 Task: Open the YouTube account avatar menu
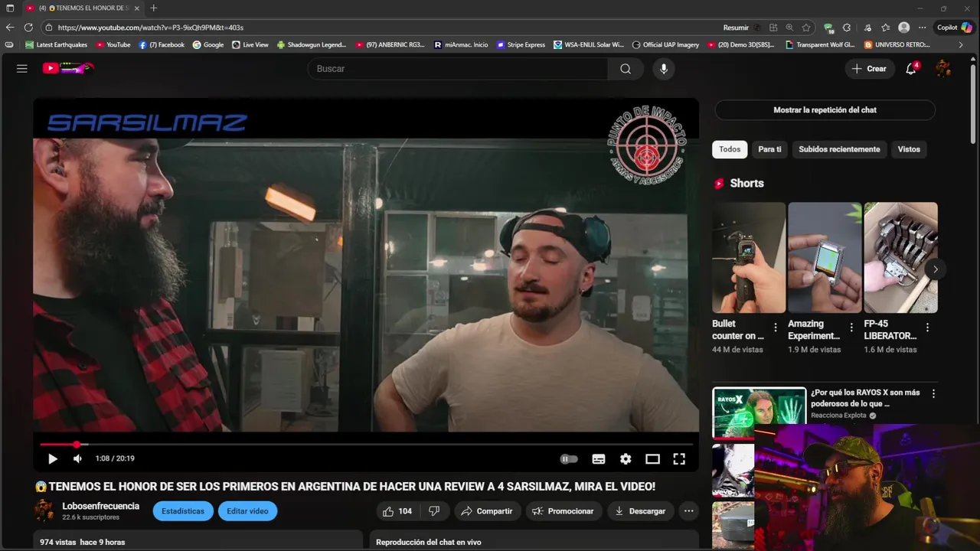[x=943, y=69]
